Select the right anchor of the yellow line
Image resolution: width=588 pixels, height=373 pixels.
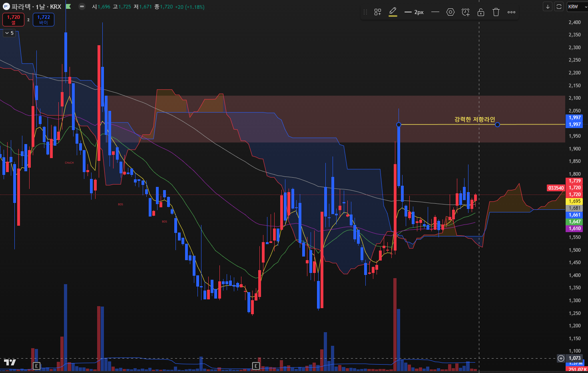click(x=497, y=125)
